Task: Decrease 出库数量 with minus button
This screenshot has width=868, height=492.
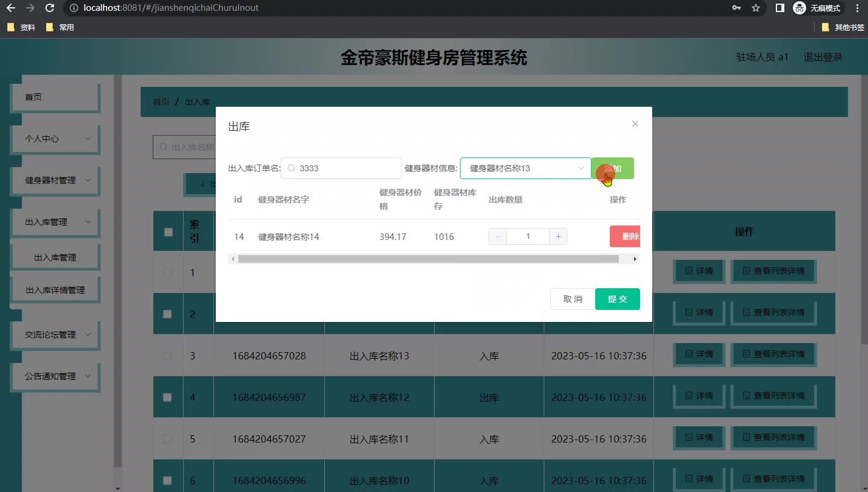Action: pos(497,236)
